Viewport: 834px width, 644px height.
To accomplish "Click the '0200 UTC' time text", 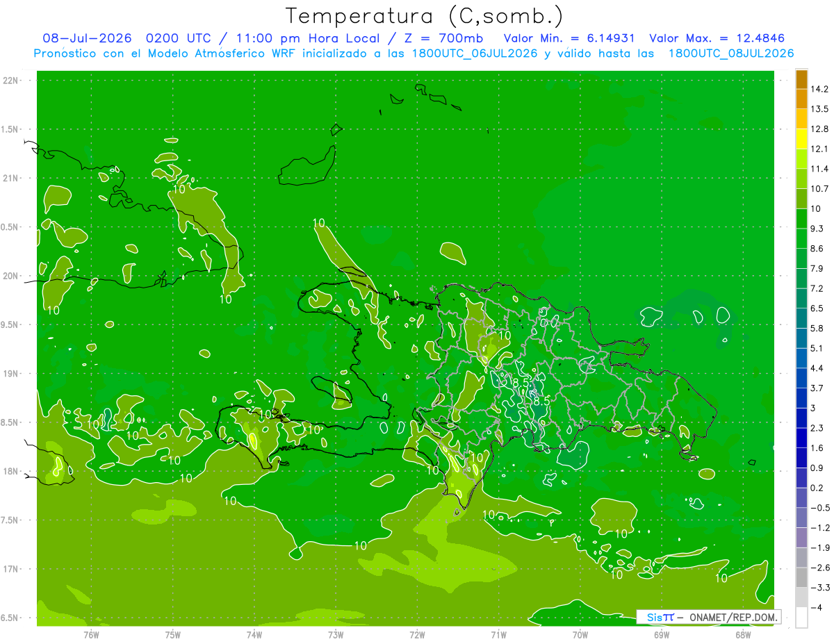I will [178, 38].
